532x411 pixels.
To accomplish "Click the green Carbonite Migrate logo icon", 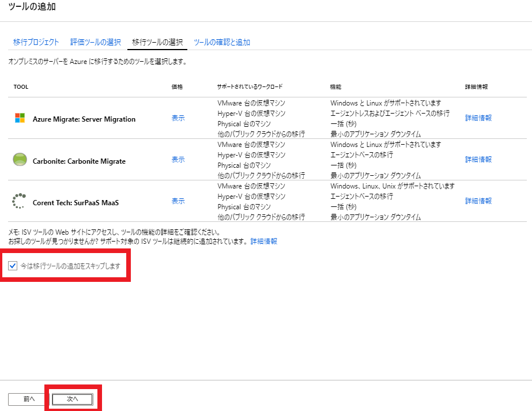I will (x=20, y=160).
